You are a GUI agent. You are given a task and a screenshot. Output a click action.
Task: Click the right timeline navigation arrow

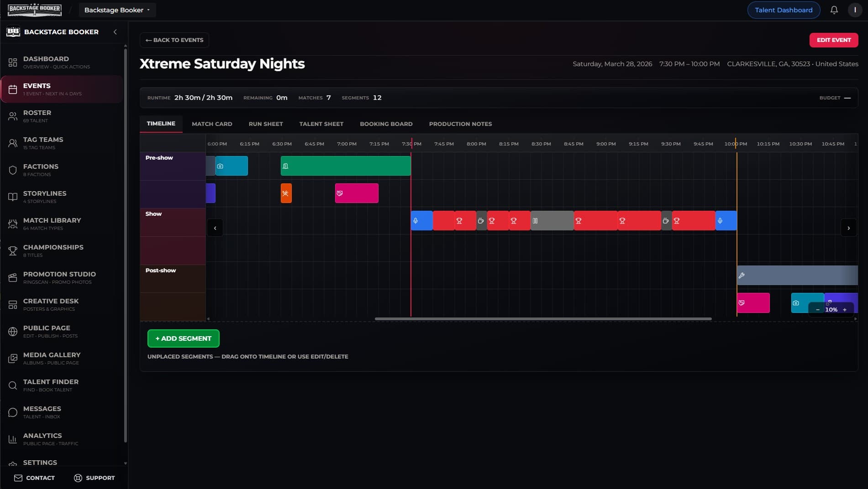[x=848, y=228]
